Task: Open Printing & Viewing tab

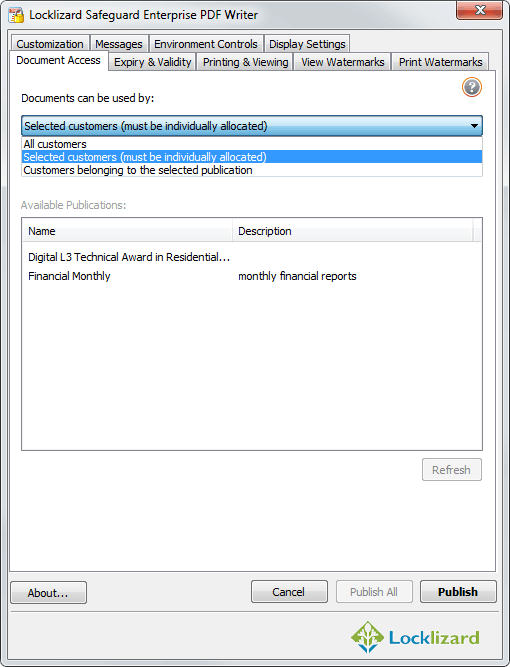Action: 245,62
